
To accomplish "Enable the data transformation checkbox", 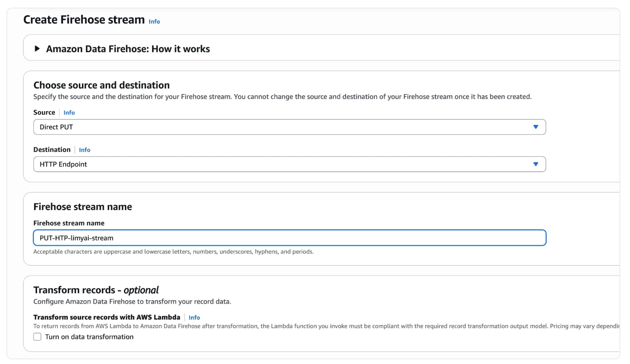I will [37, 337].
